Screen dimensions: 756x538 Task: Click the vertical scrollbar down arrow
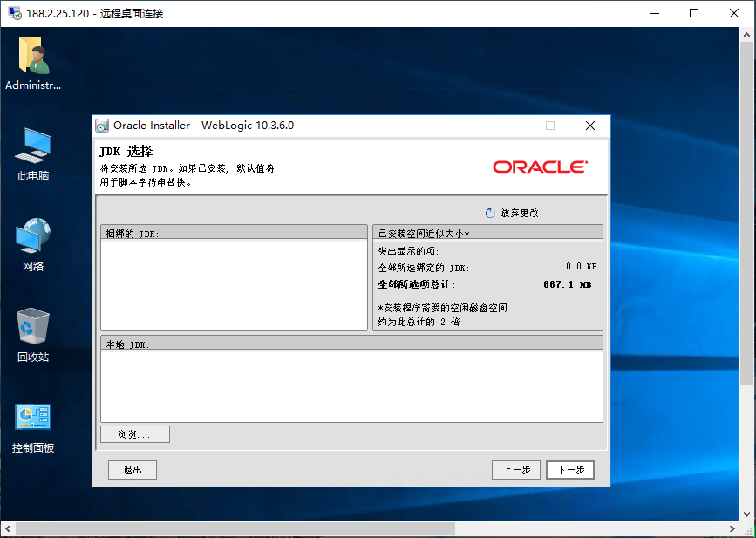point(746,514)
